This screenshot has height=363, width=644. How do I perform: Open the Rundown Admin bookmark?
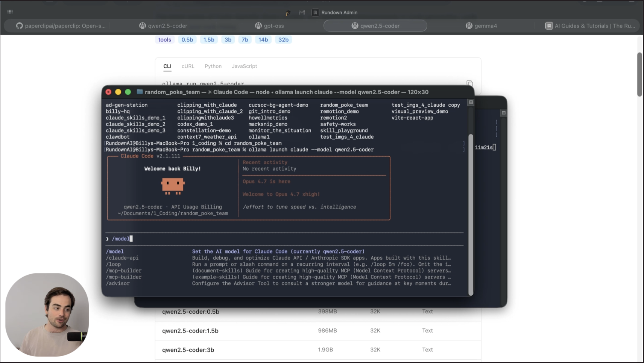pos(335,13)
